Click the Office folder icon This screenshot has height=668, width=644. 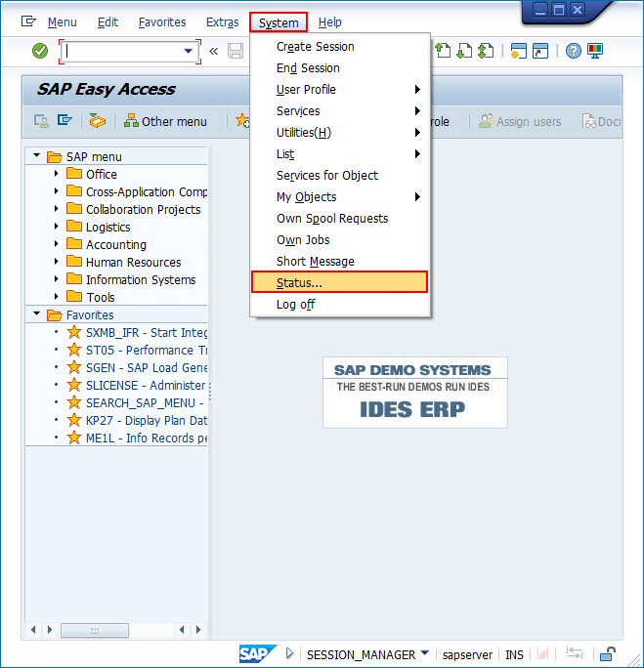pyautogui.click(x=74, y=174)
